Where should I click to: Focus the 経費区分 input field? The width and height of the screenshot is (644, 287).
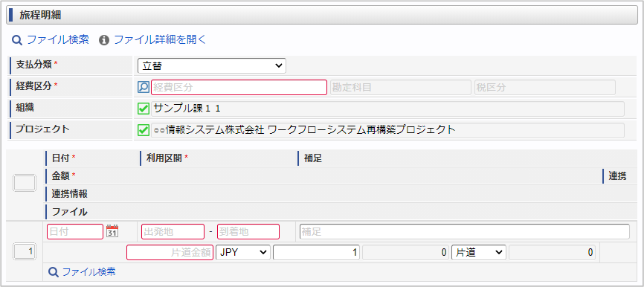coord(239,88)
